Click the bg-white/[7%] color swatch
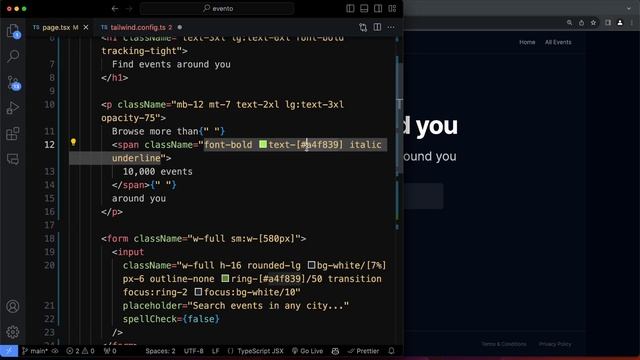Image resolution: width=640 pixels, height=360 pixels. [x=311, y=265]
